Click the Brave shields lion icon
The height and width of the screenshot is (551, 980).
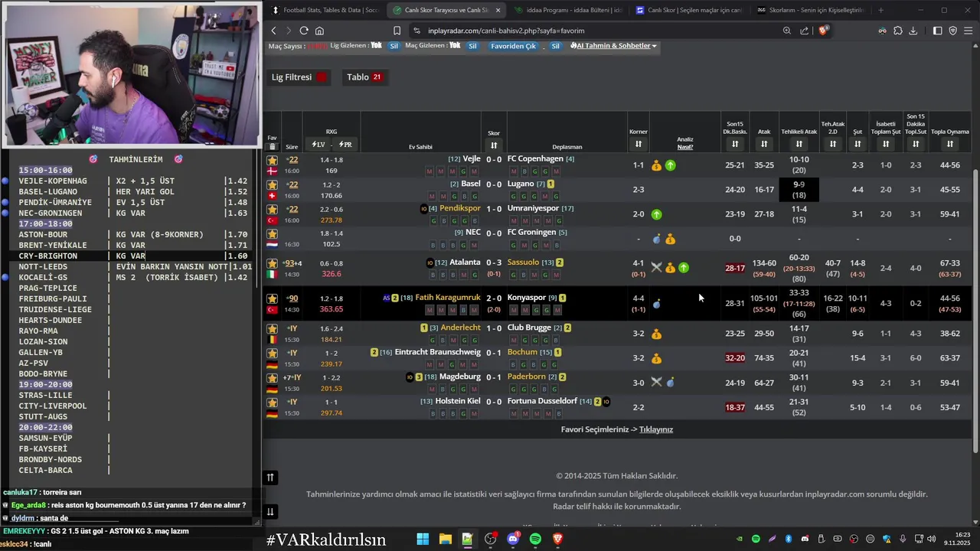click(x=823, y=31)
